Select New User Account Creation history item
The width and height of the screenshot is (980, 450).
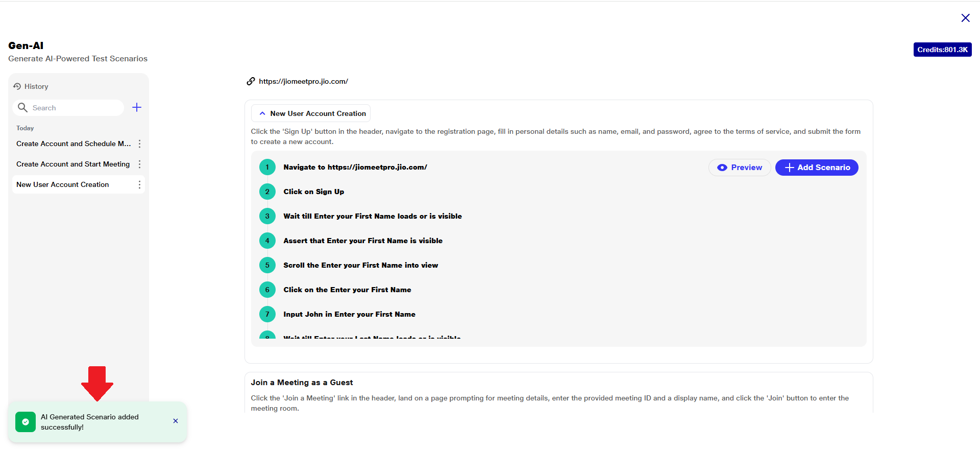(x=63, y=184)
